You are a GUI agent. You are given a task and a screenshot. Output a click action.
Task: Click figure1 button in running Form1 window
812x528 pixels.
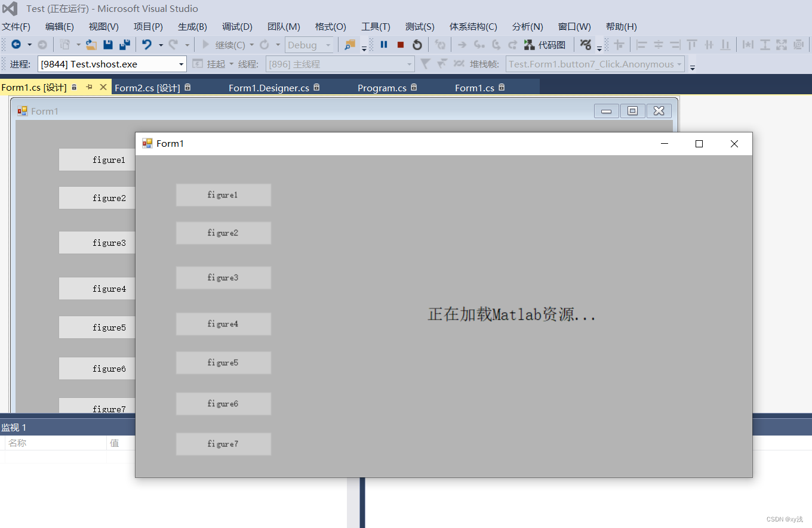(x=223, y=195)
